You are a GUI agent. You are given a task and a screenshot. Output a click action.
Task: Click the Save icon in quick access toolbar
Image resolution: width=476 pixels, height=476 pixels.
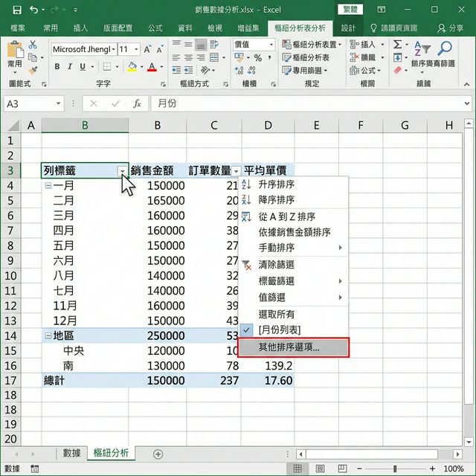pyautogui.click(x=17, y=10)
